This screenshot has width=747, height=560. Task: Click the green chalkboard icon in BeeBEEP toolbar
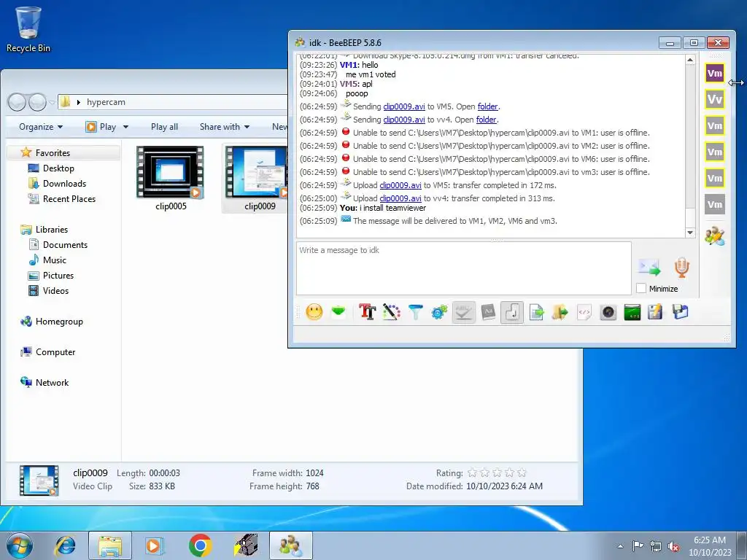click(x=632, y=312)
